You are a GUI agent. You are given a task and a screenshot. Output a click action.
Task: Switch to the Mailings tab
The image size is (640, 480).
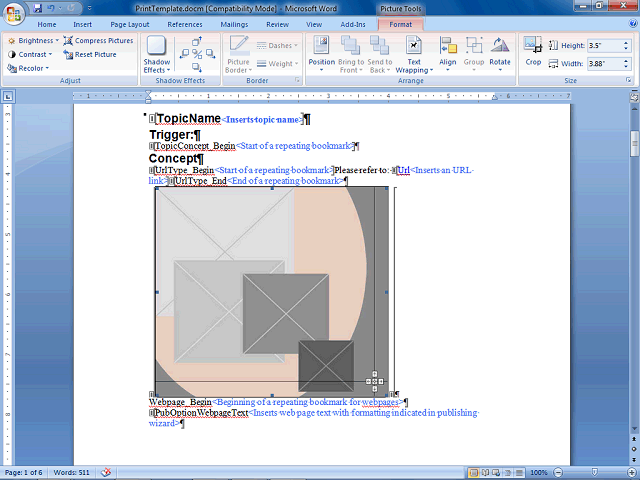(x=234, y=24)
